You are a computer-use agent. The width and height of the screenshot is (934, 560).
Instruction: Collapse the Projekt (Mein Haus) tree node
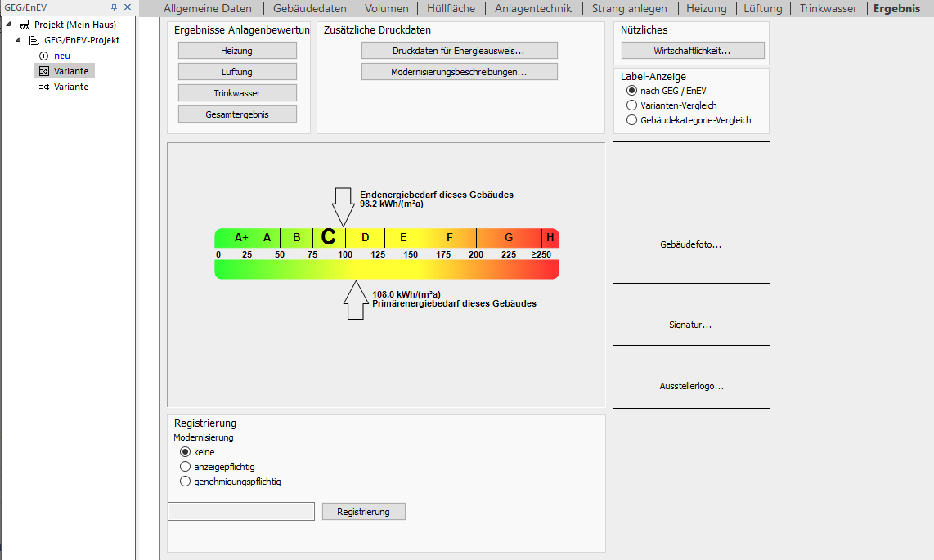click(x=8, y=25)
